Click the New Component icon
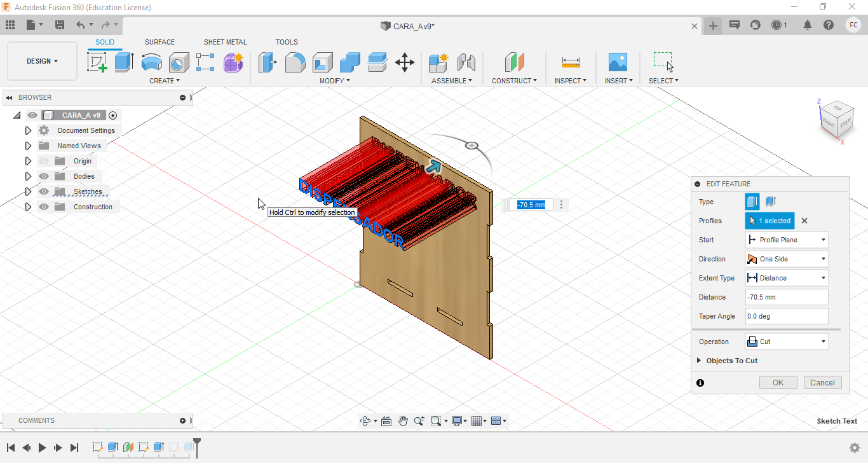Viewport: 868px width, 463px height. pos(438,62)
